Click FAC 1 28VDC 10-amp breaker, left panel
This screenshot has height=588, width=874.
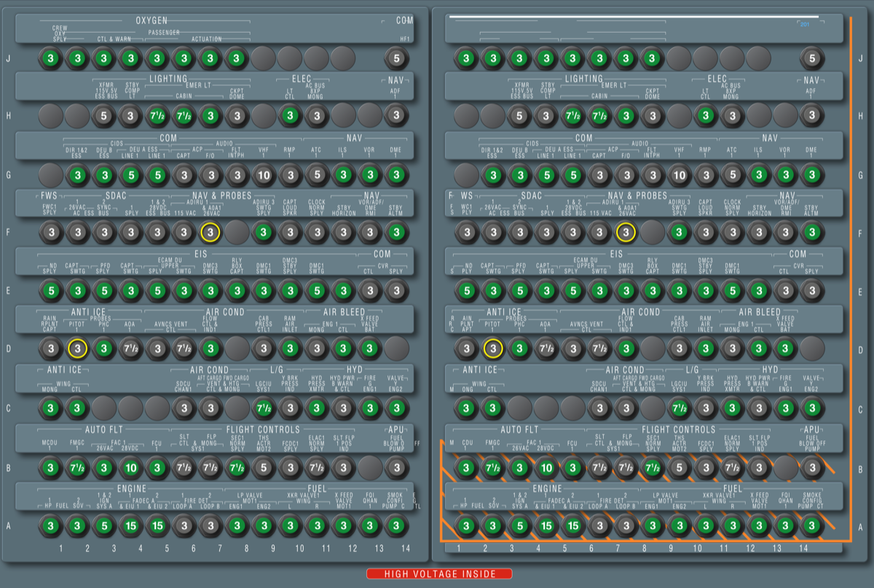click(130, 467)
